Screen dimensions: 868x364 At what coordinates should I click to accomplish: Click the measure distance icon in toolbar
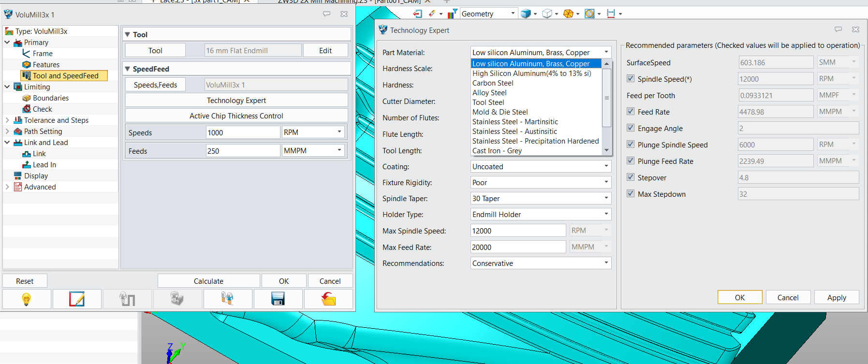(x=611, y=14)
